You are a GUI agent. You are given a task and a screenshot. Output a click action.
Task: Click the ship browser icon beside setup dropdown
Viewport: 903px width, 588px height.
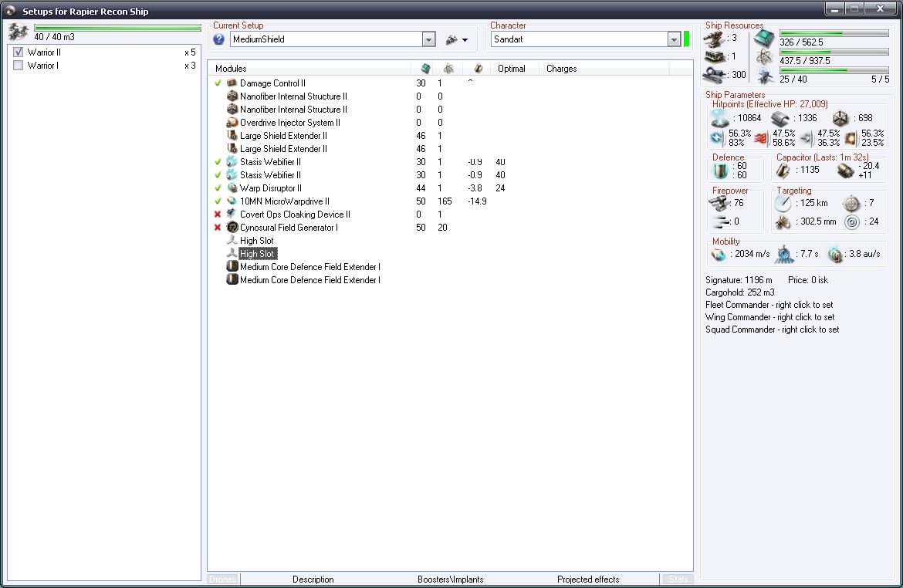point(451,39)
